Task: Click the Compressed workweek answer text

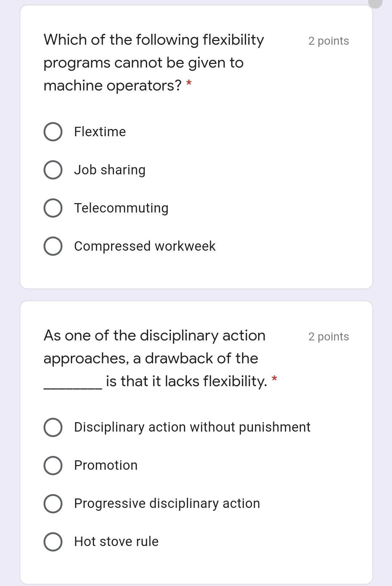Action: [145, 246]
